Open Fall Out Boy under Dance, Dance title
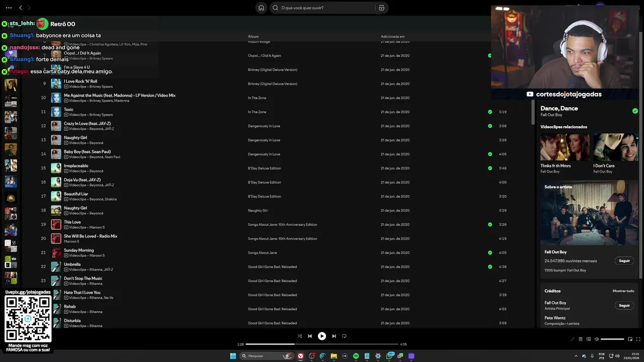Screen dimensions: 644x362 point(551,115)
